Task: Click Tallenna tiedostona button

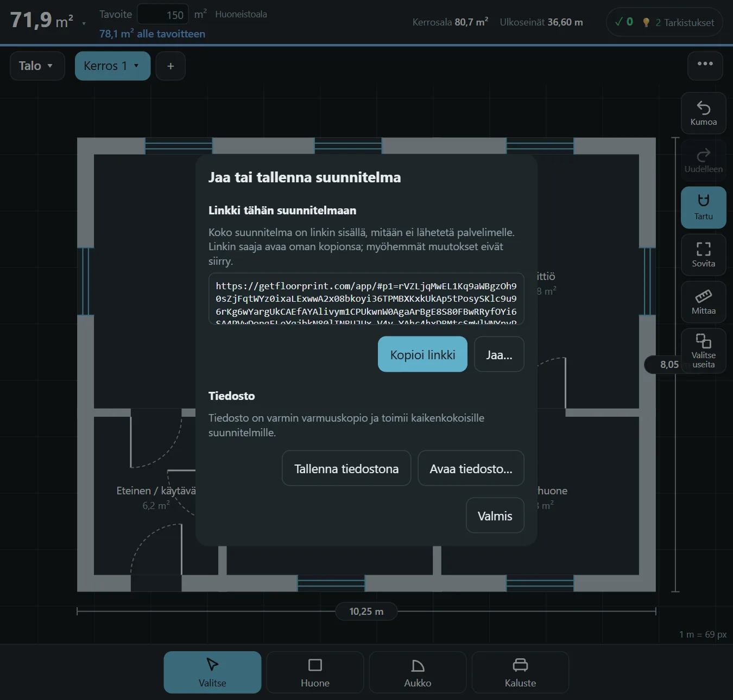Action: pos(346,468)
